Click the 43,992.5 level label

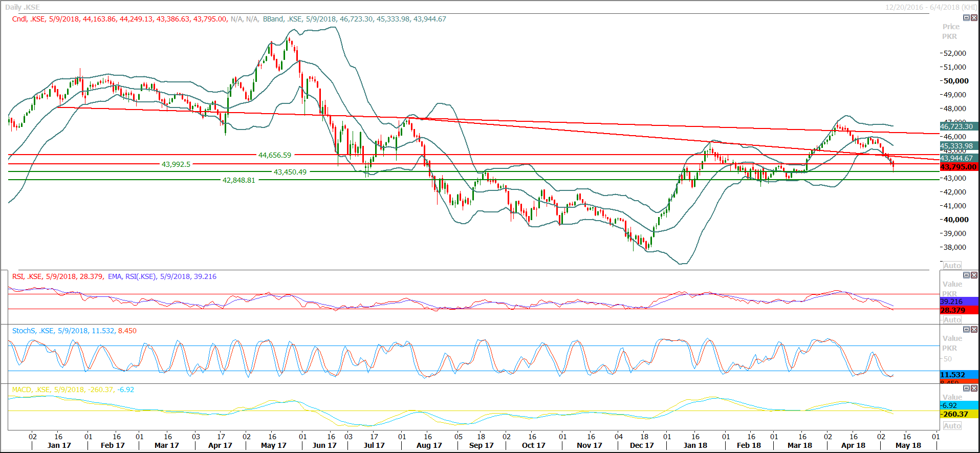coord(176,164)
